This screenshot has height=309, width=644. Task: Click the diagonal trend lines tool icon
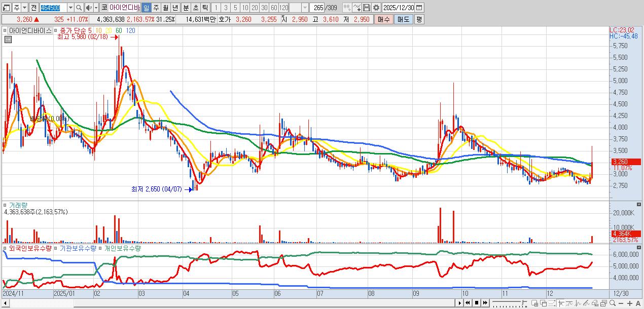[586, 303]
